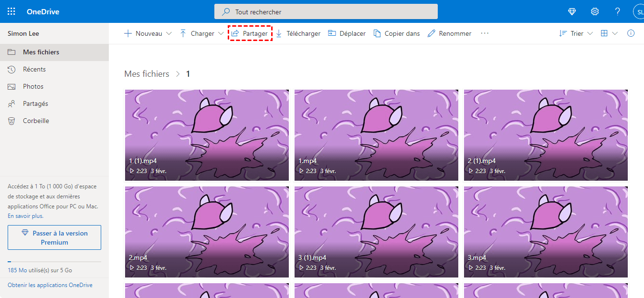This screenshot has height=298, width=644.
Task: Open the 1 (1).mp4 video thumbnail
Action: click(x=207, y=135)
